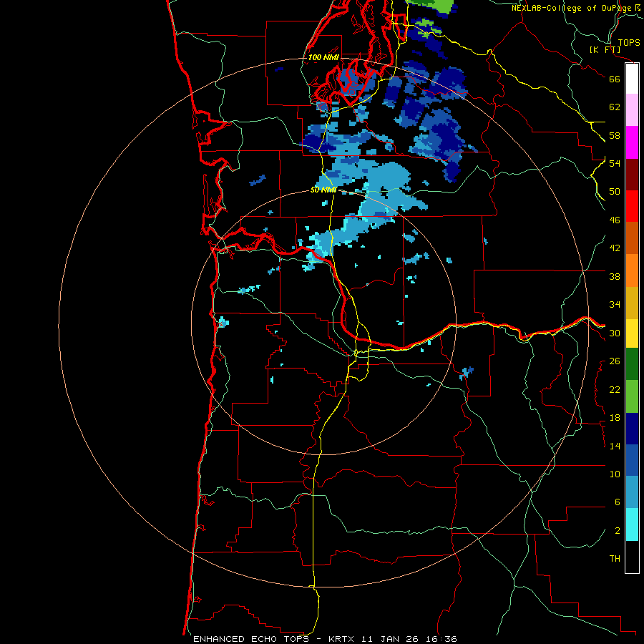Click the white swatch atop the TOPS legend

click(632, 79)
